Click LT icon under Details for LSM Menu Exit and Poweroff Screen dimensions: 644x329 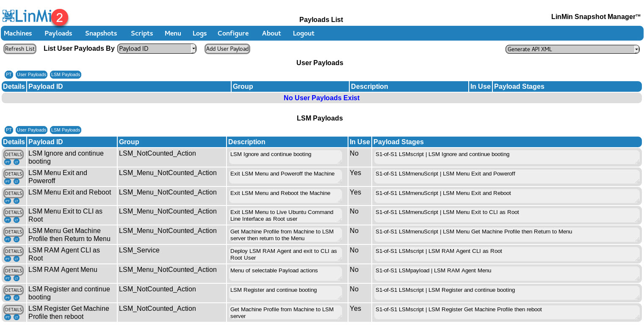[x=16, y=181]
